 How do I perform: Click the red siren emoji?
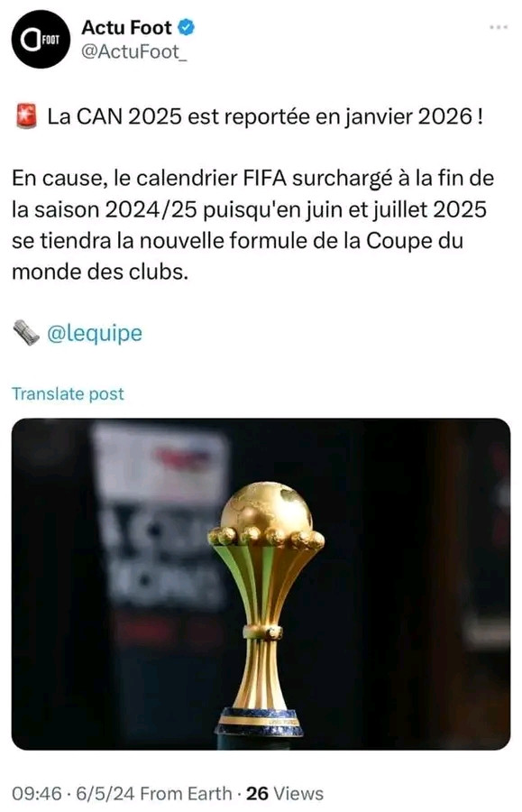(25, 116)
